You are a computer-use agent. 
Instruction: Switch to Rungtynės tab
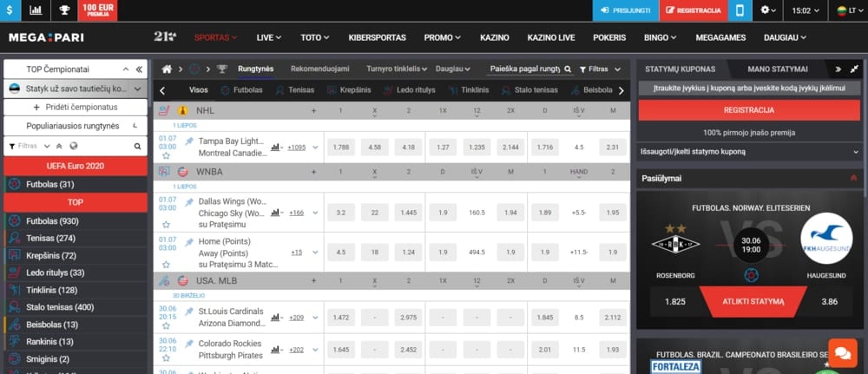pyautogui.click(x=256, y=69)
